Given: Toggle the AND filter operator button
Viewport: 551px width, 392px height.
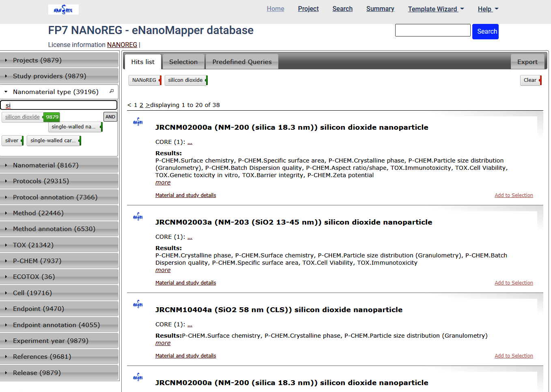Looking at the screenshot, I should tap(110, 117).
